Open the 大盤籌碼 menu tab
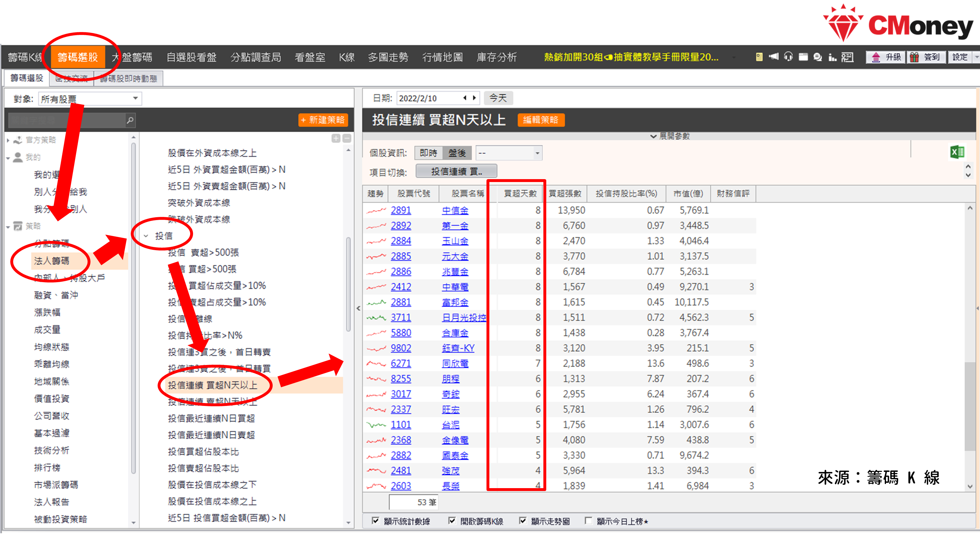The height and width of the screenshot is (539, 980). pos(132,57)
